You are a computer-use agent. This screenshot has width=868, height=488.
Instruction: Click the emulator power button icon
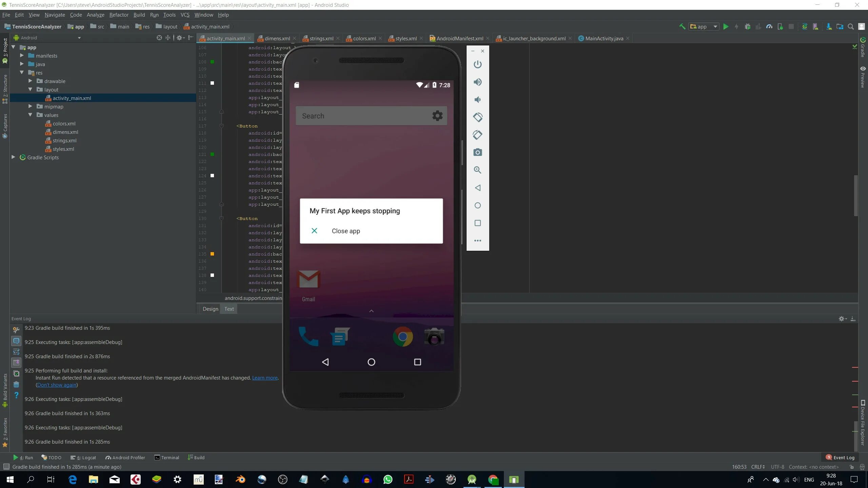pyautogui.click(x=477, y=64)
